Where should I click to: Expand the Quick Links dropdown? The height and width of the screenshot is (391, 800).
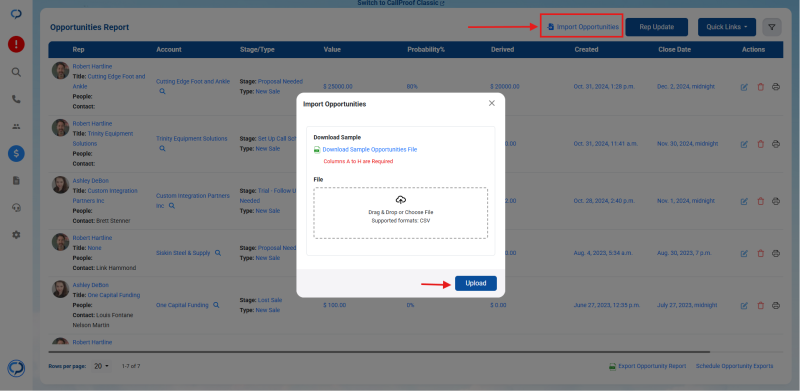[727, 27]
